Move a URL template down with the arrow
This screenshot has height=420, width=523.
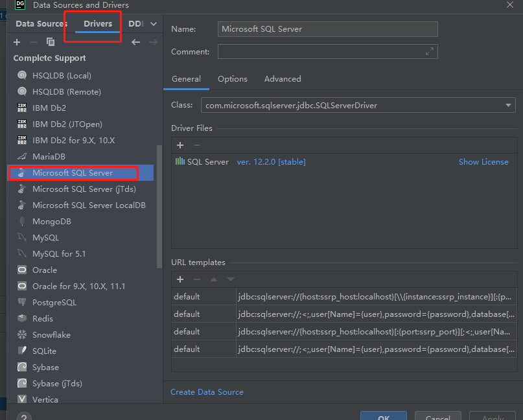(x=231, y=279)
